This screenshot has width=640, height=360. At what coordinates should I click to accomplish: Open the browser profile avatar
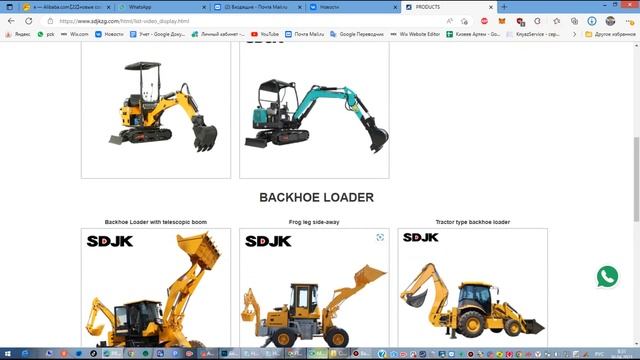(x=610, y=21)
